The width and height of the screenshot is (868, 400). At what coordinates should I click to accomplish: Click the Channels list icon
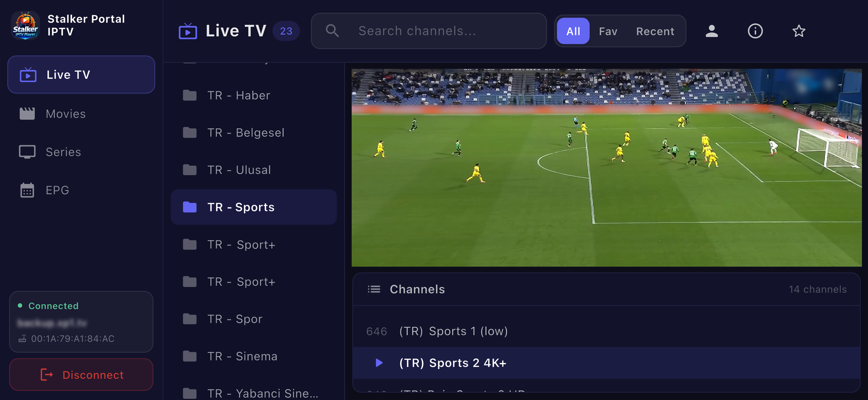pos(374,289)
